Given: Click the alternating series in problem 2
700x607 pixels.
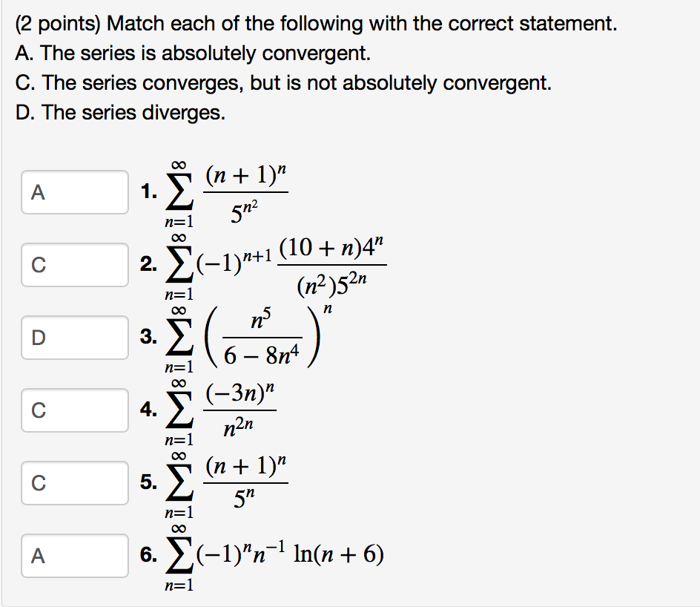Looking at the screenshot, I should coord(289,263).
